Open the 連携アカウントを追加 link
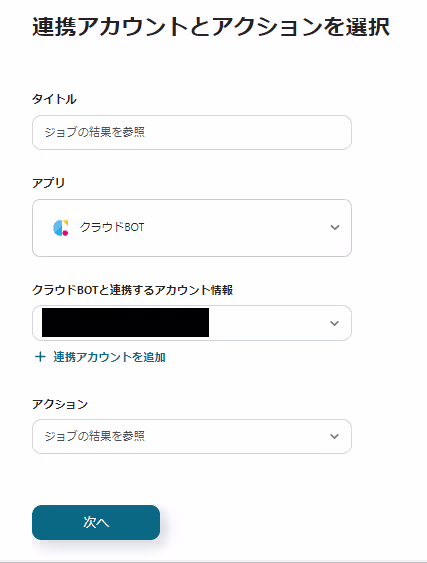Image resolution: width=427 pixels, height=563 pixels. tap(109, 357)
